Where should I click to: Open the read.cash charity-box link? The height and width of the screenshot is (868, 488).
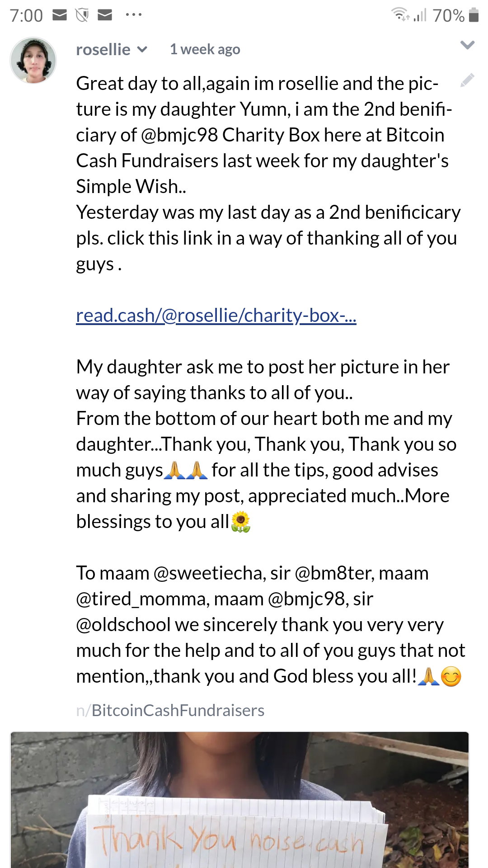pyautogui.click(x=216, y=316)
